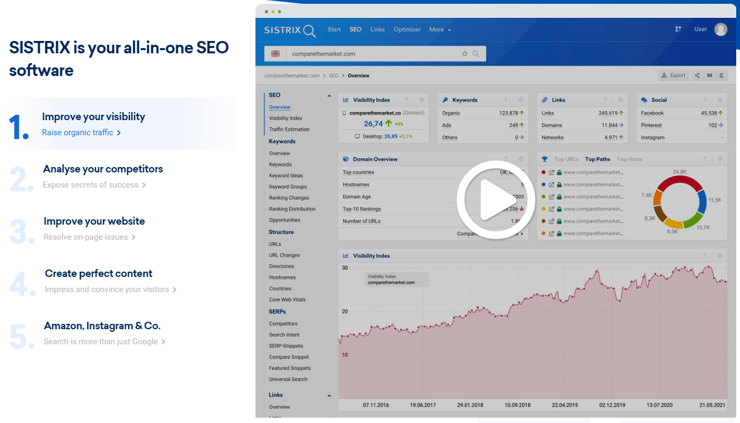Click the Social box help question mark
Viewport: 740px width, 423px height.
[x=705, y=100]
